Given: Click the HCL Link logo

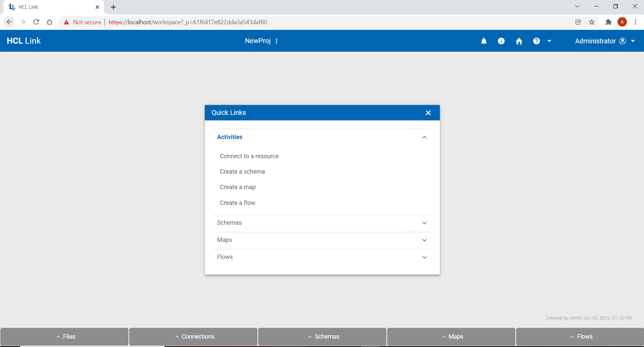Looking at the screenshot, I should pos(24,41).
